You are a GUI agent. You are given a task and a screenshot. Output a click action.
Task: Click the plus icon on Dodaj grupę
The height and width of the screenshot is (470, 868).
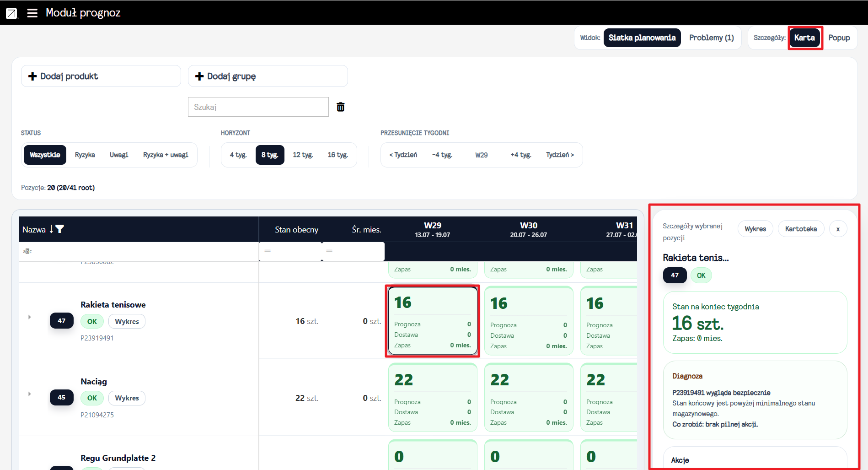point(199,76)
